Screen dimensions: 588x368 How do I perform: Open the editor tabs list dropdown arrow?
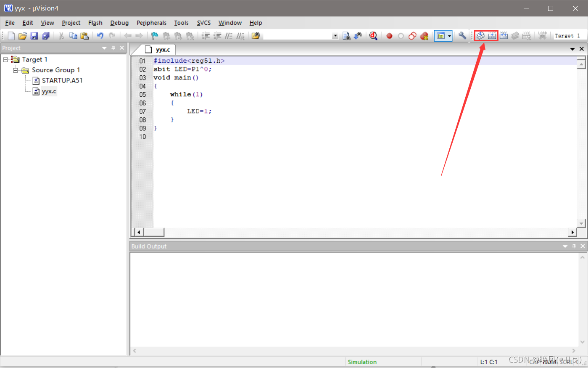(x=572, y=49)
